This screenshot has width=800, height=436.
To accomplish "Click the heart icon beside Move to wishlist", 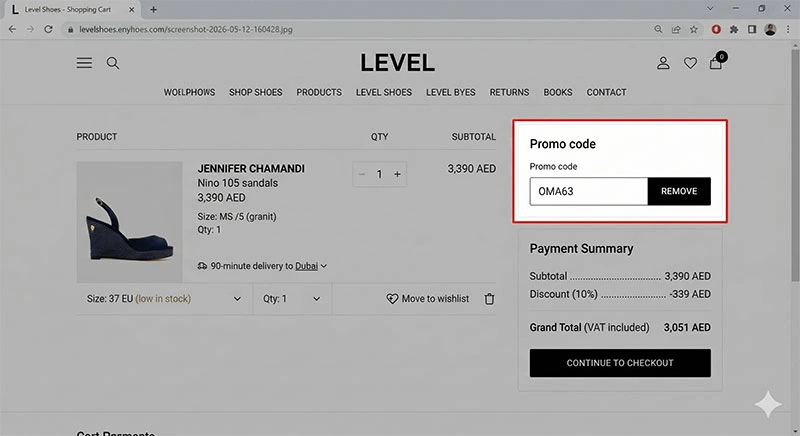I will (392, 299).
